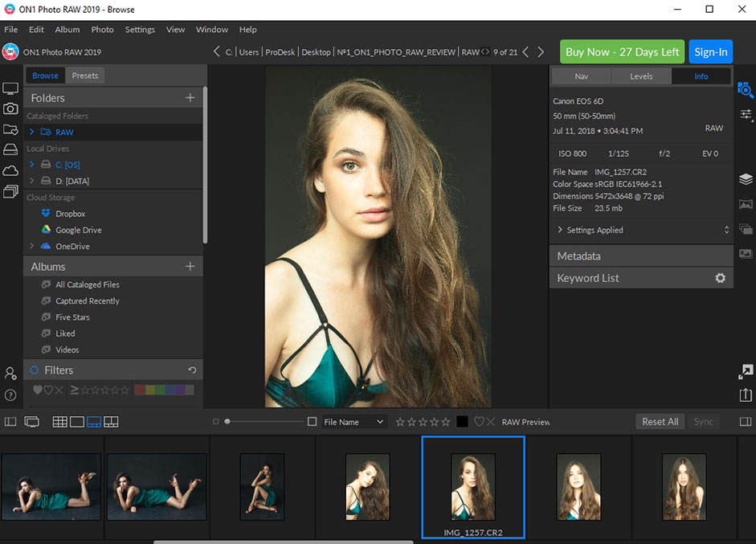The image size is (756, 544).
Task: Switch to the Develop module sliders icon
Action: (x=746, y=115)
